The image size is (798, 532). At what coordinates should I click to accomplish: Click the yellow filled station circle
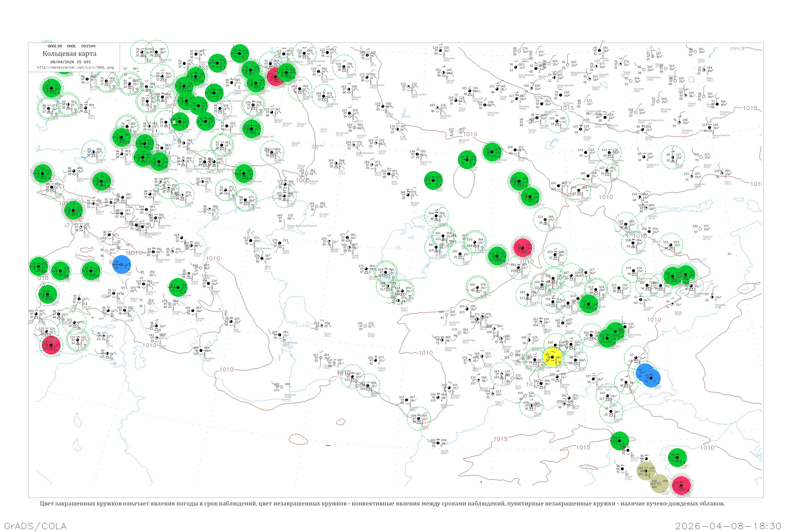pyautogui.click(x=552, y=357)
